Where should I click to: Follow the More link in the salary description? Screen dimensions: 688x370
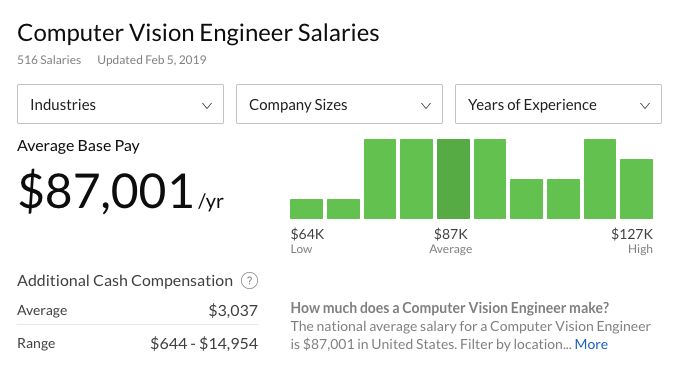tap(591, 344)
